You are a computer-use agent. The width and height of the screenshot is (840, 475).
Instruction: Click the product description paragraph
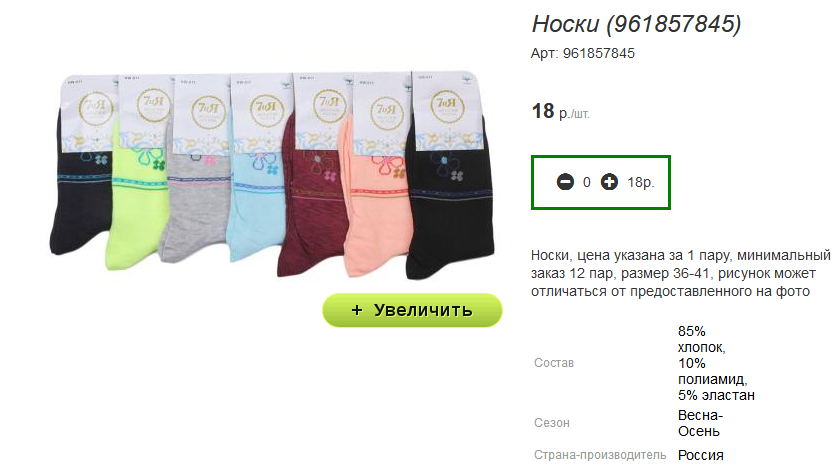[x=680, y=273]
